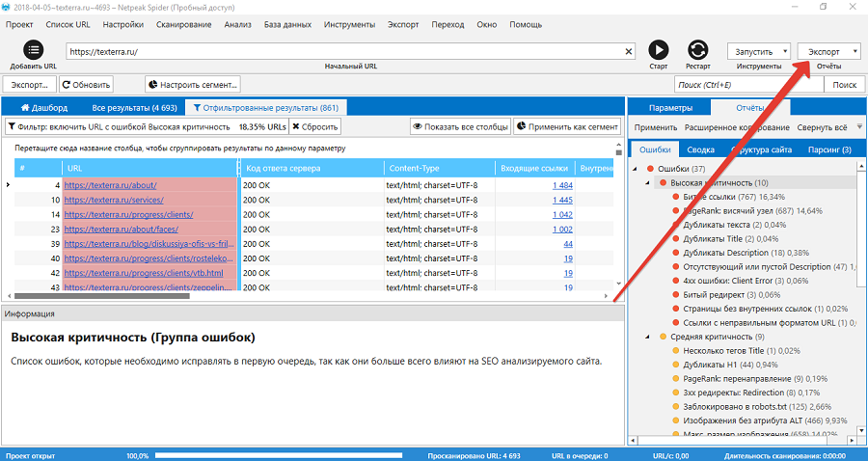Open the Сводка sub-tab
868x461 pixels.
tap(700, 149)
